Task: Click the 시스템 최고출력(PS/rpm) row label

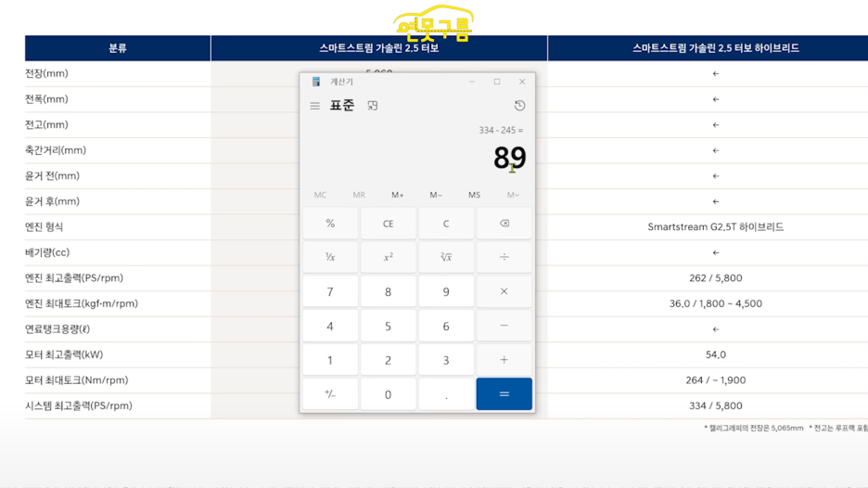Action: pos(79,405)
